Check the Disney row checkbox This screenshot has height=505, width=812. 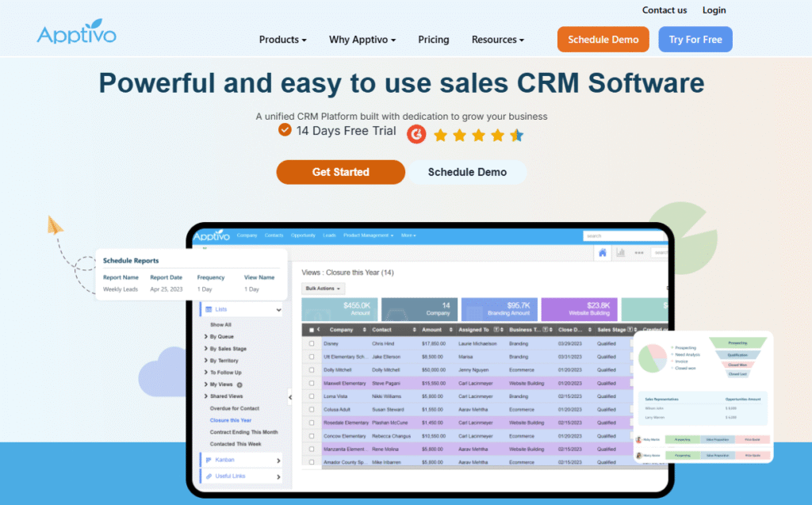[311, 343]
